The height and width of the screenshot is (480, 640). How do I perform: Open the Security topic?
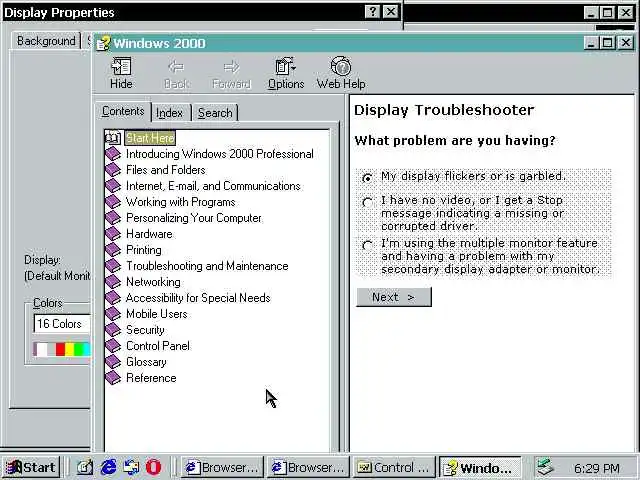145,330
